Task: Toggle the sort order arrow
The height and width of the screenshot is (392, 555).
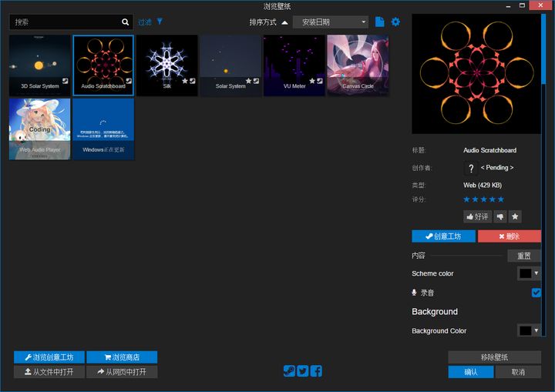Action: [284, 22]
